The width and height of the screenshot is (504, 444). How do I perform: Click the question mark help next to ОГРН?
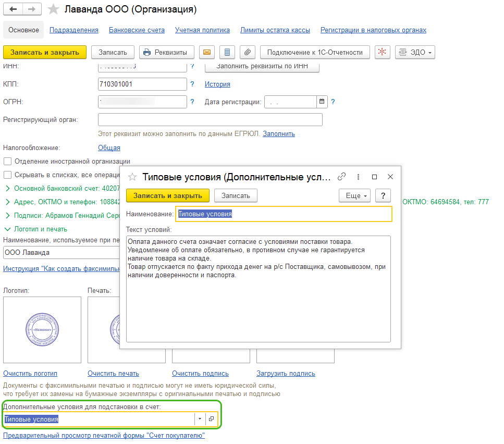coord(192,102)
